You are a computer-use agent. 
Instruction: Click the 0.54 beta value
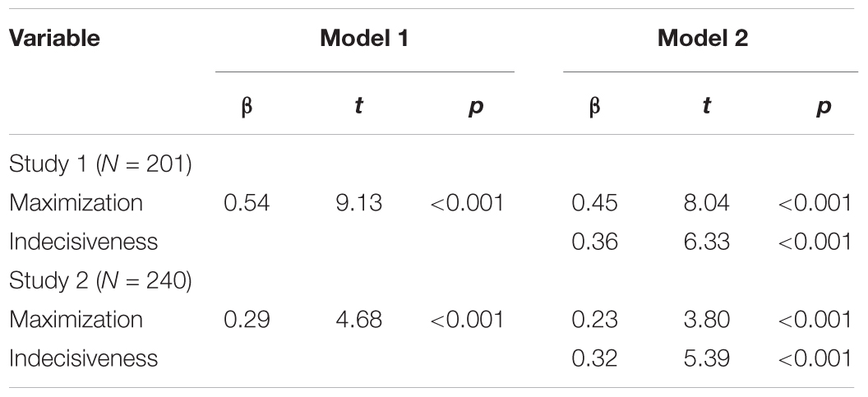tap(247, 203)
